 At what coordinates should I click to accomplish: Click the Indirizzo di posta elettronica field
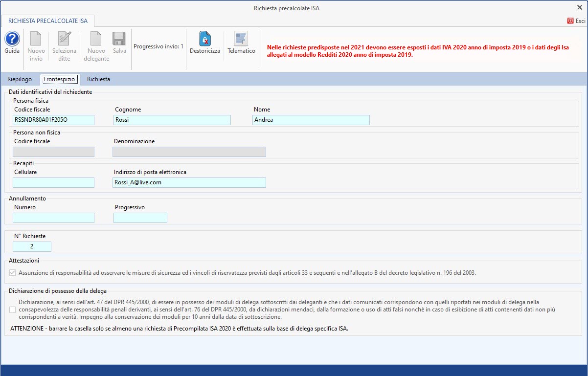point(189,182)
